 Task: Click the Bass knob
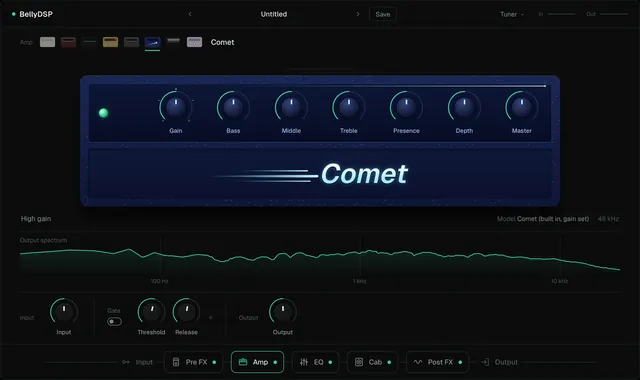pos(233,107)
